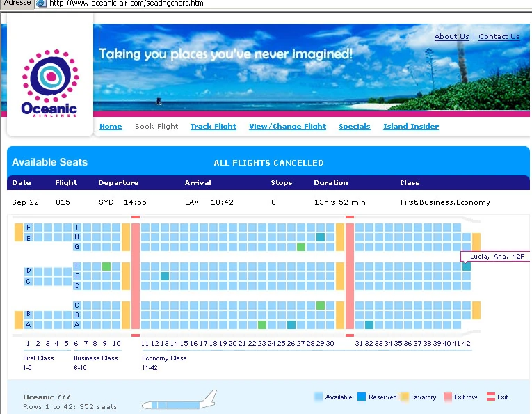Click the LAX arrival airport code

(192, 202)
